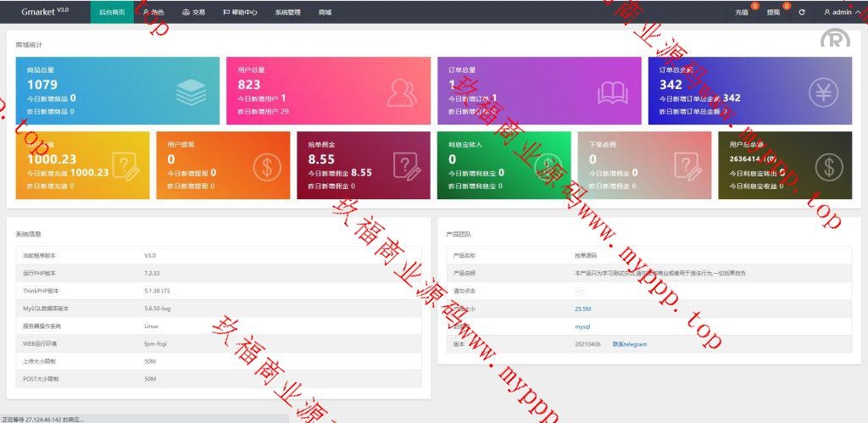Click the refresh icon in top bar
The image size is (868, 423).
802,13
